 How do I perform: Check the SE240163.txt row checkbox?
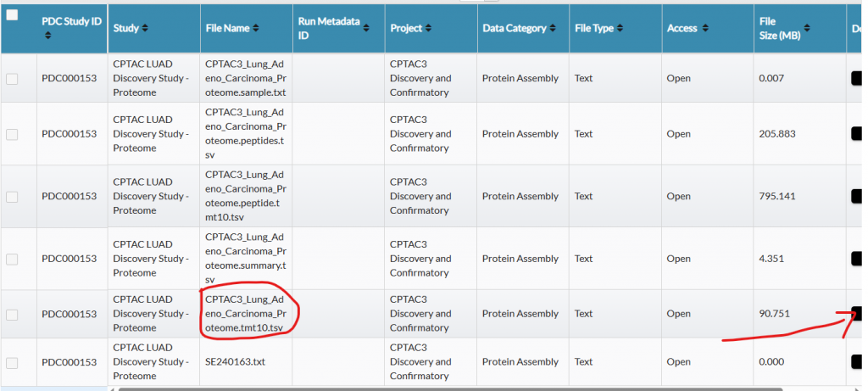tap(12, 363)
